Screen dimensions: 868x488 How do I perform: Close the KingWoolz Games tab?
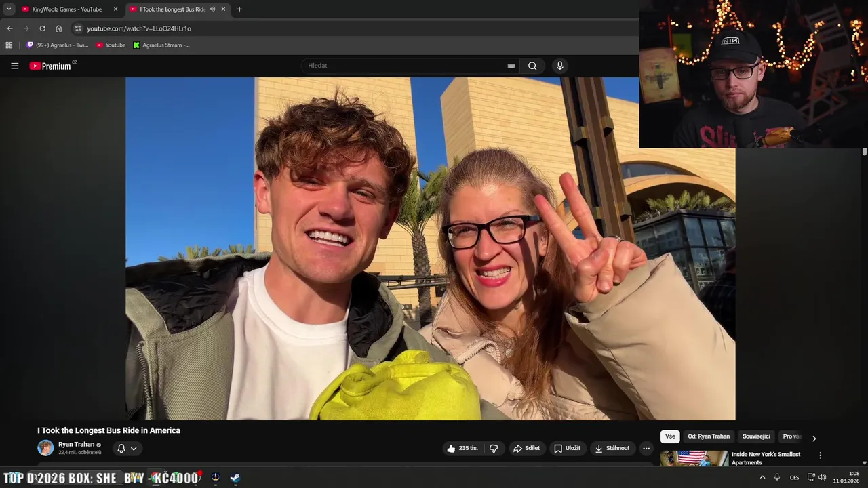point(115,9)
